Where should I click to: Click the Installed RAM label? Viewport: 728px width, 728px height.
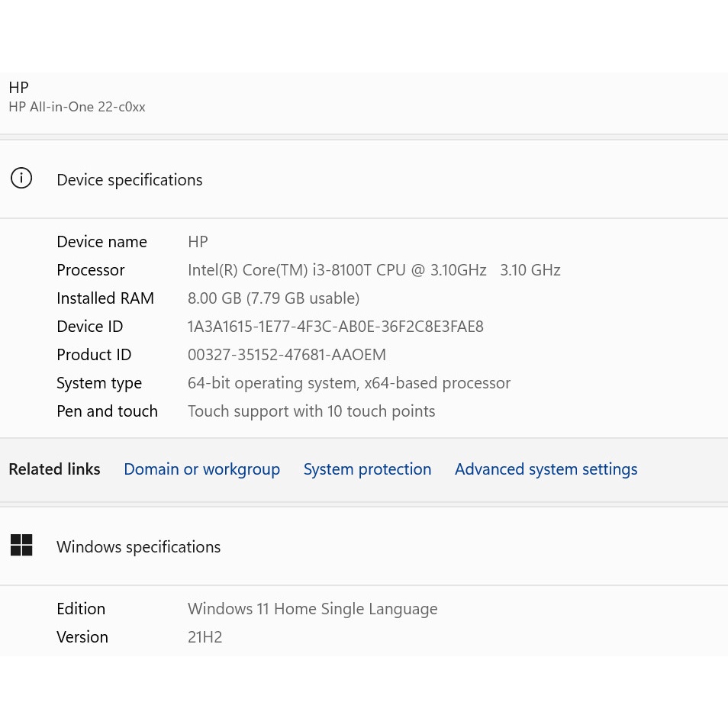[105, 298]
